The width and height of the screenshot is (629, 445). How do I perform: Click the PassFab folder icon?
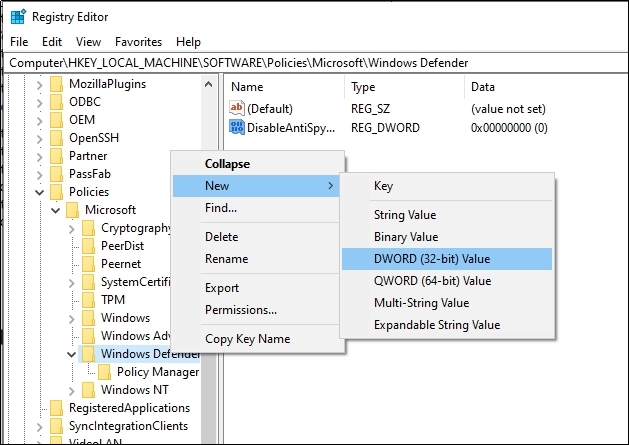(57, 175)
